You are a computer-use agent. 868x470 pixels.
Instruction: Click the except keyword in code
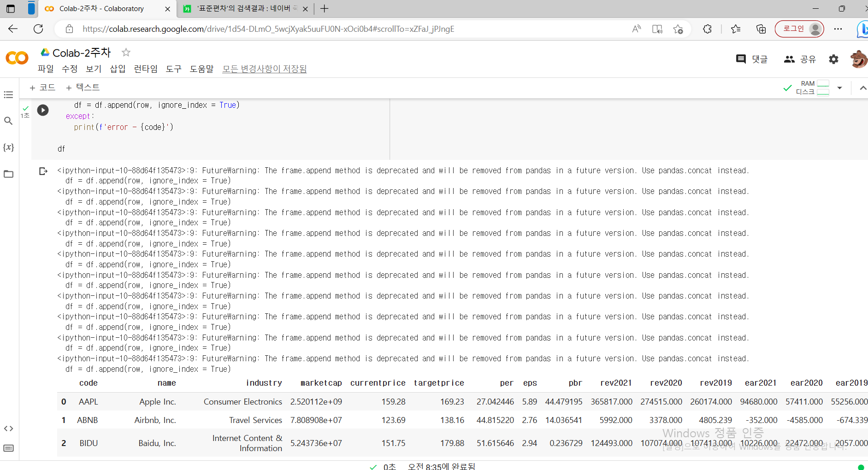(78, 116)
